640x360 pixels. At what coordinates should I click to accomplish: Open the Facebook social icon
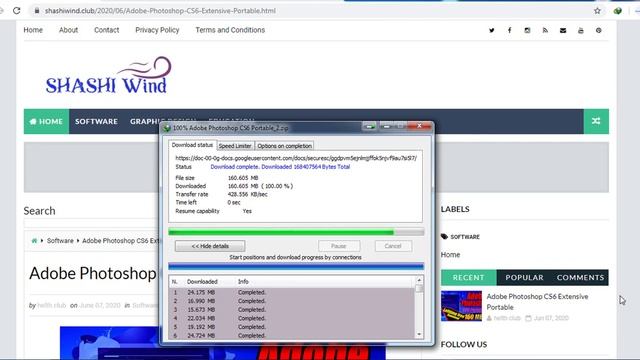tap(509, 30)
